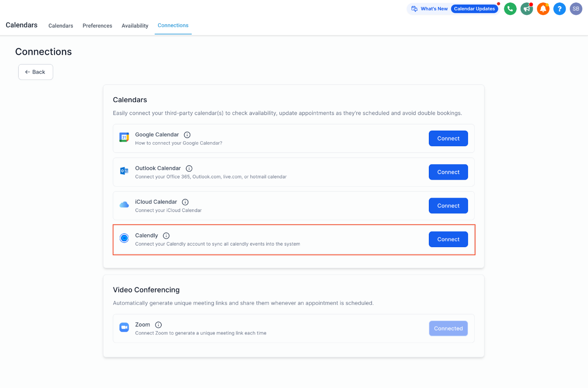Screen dimensions: 588x388
Task: Click the info icon beside iCloud Calendar
Action: click(x=186, y=202)
